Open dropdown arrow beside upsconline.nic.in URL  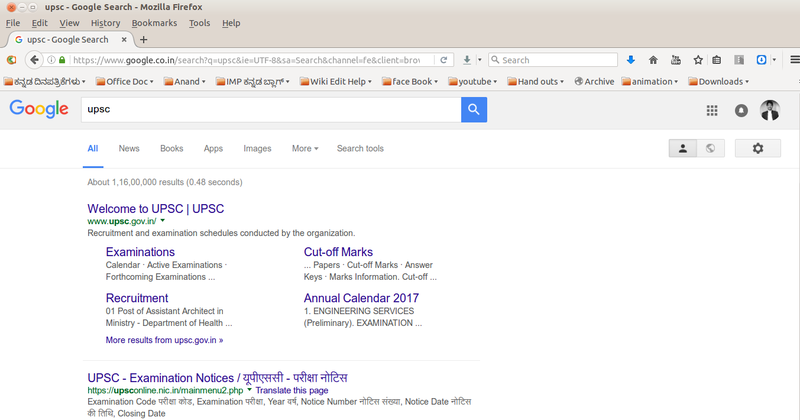(249, 390)
